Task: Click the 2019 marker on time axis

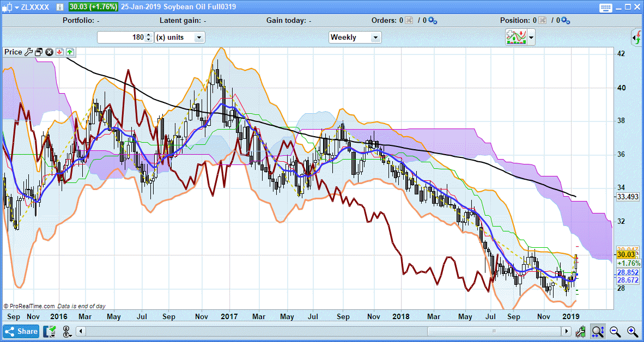Action: point(570,316)
